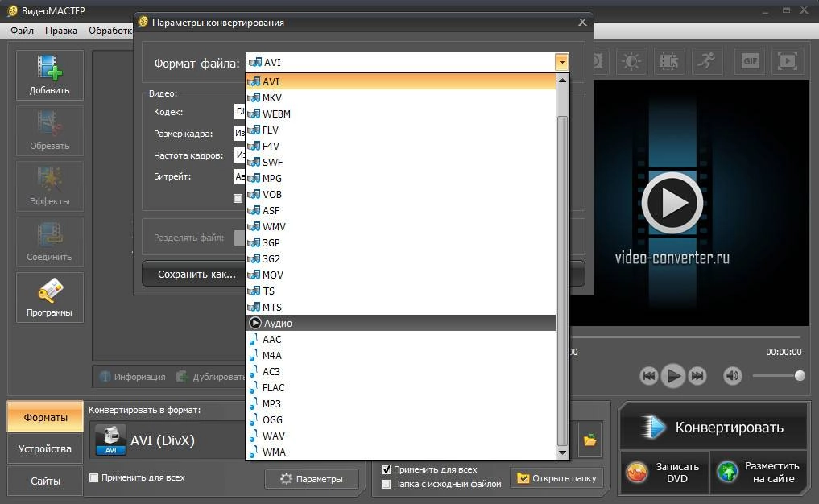The image size is (819, 504).
Task: Open the Правка menu
Action: (61, 31)
